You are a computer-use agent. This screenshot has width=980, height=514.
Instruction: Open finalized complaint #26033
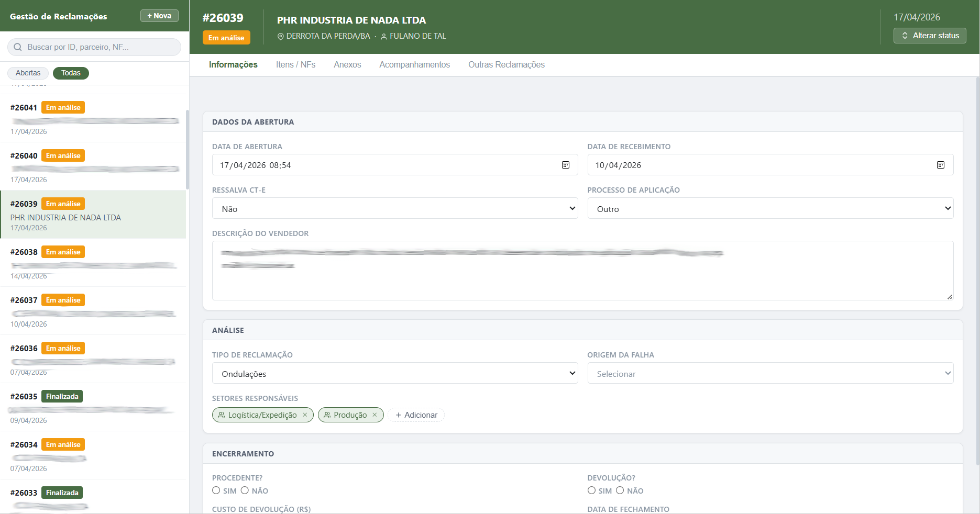tap(93, 497)
